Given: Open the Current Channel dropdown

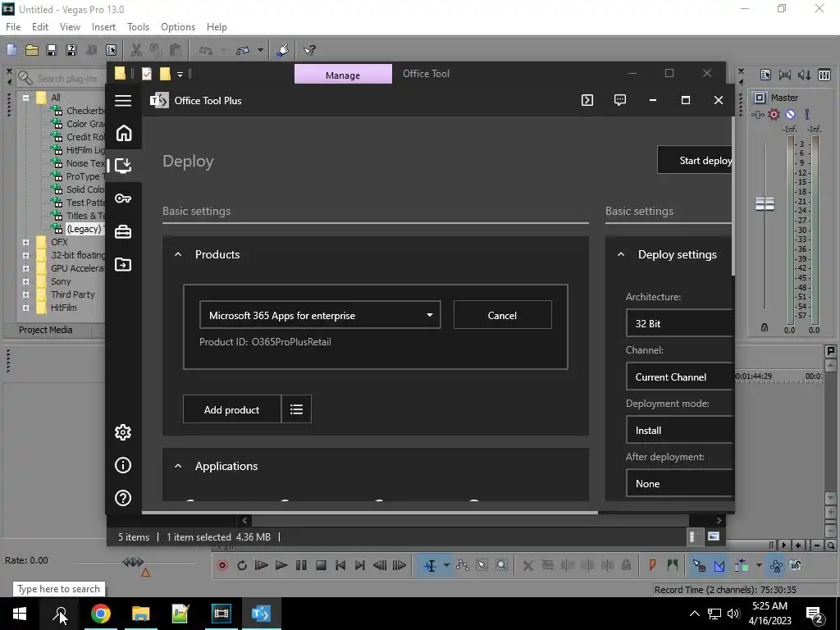Looking at the screenshot, I should (x=678, y=377).
